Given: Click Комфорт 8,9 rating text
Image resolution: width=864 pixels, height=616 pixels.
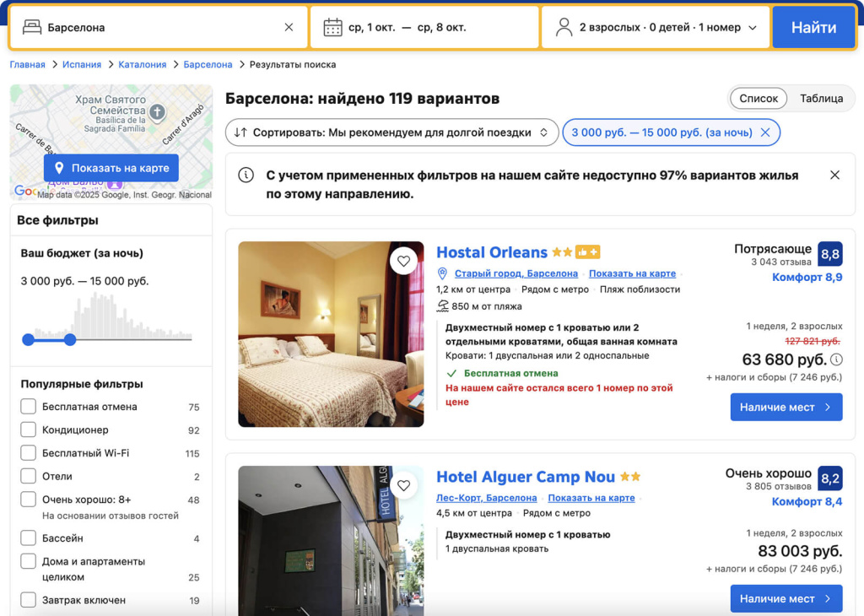Looking at the screenshot, I should coord(807,277).
